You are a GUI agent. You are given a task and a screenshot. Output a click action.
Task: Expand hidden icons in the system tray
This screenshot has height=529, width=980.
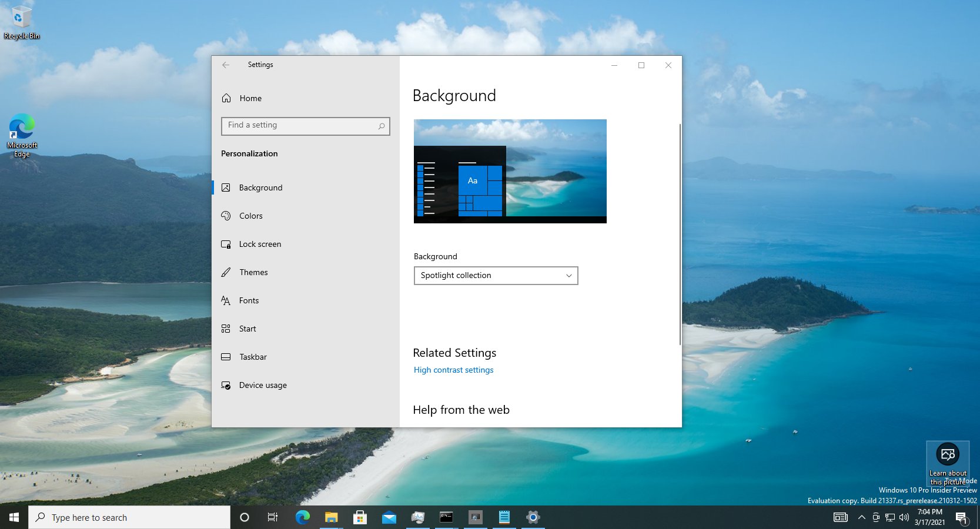coord(861,518)
